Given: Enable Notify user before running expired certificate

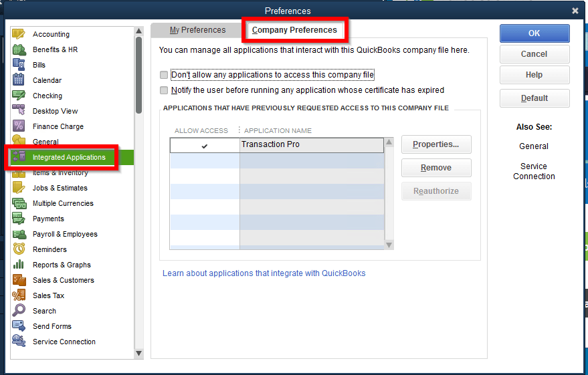Looking at the screenshot, I should tap(164, 90).
